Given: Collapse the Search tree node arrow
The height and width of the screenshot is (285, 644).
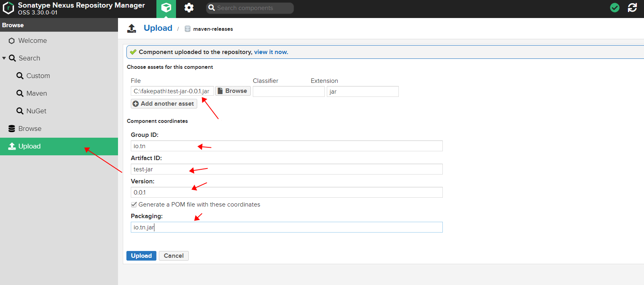Looking at the screenshot, I should (4, 58).
